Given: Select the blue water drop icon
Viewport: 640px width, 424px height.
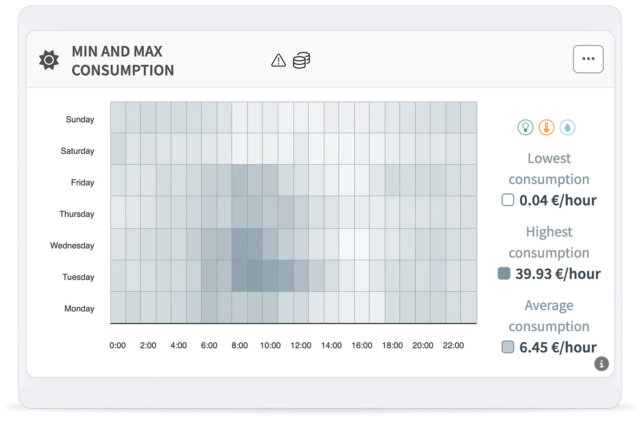Looking at the screenshot, I should click(x=567, y=127).
